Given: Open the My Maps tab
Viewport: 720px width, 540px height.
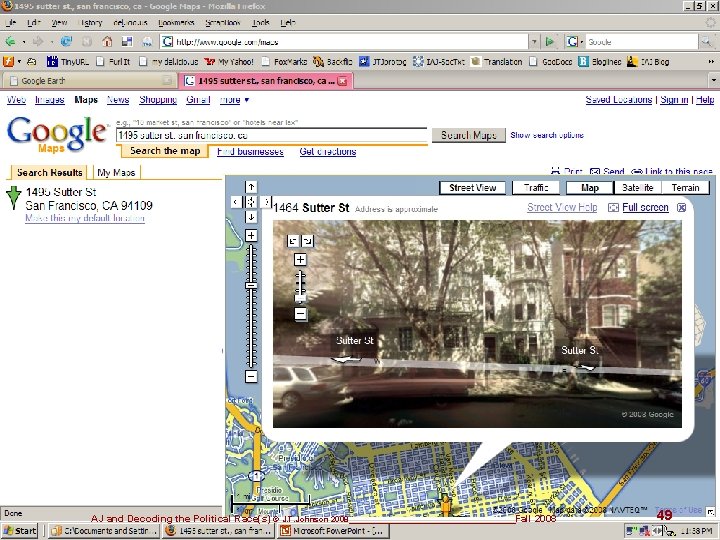Looking at the screenshot, I should coord(116,173).
